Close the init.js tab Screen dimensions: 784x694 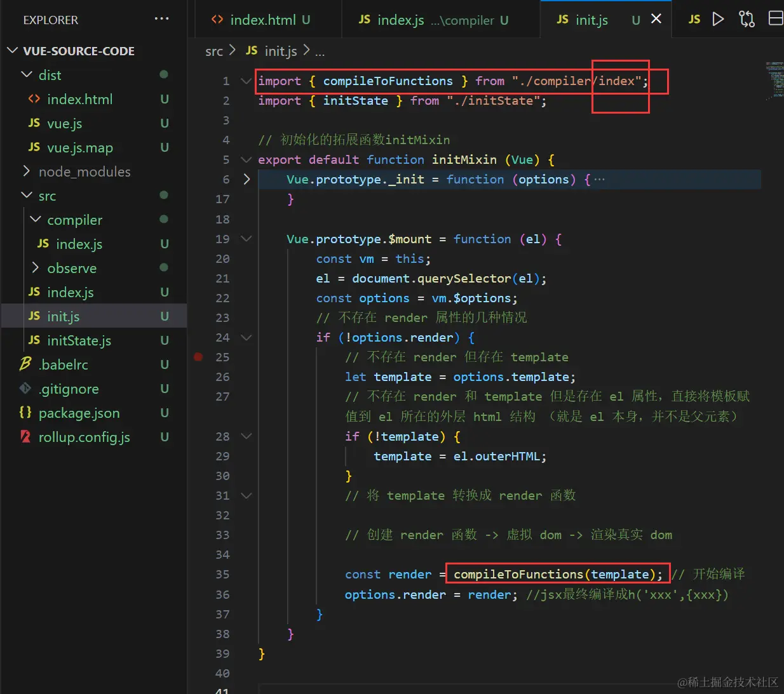(x=656, y=19)
